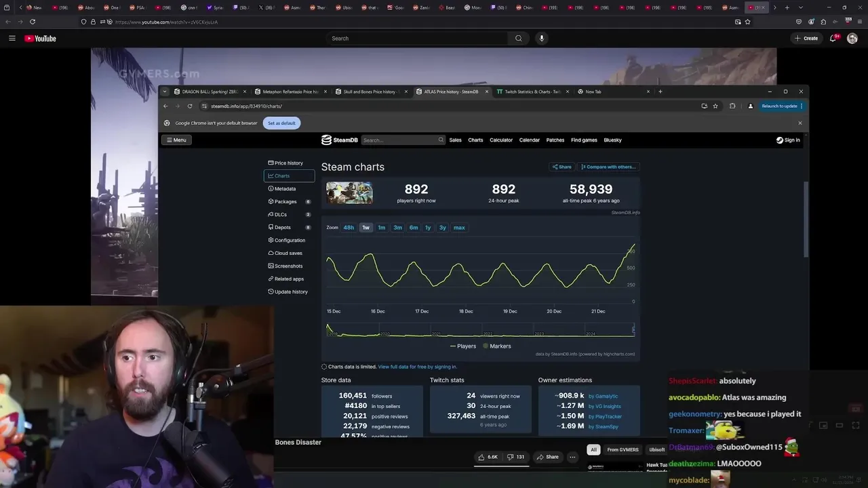Select Screenshots in sidebar

coord(289,266)
